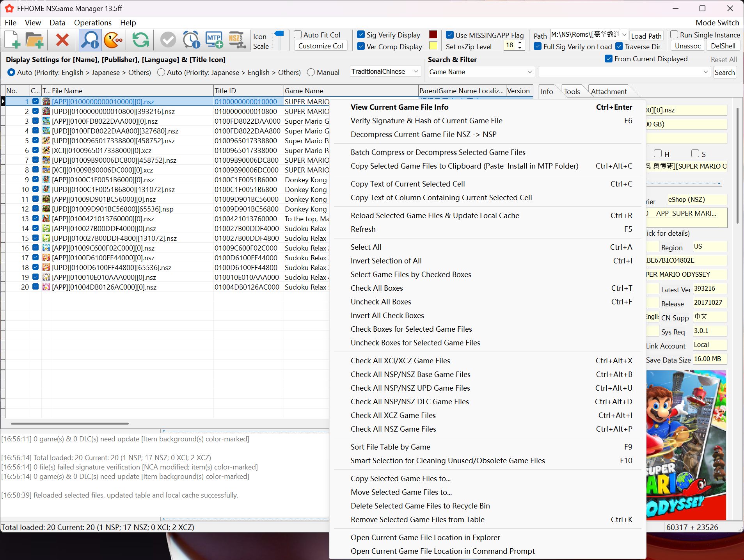This screenshot has height=560, width=744.
Task: Click the MTP add device toolbar icon
Action: [214, 40]
